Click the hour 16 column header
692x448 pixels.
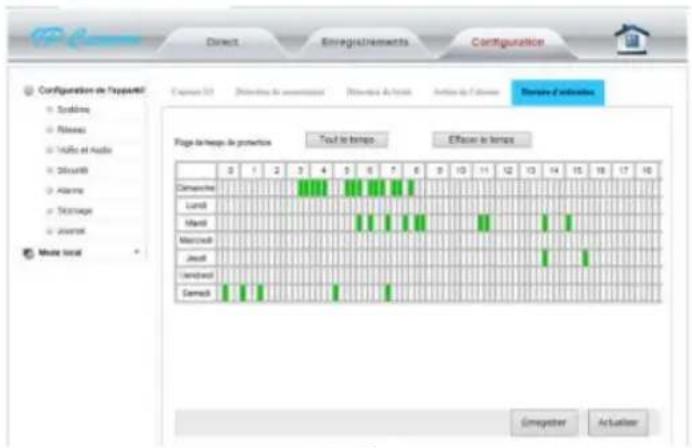point(600,170)
